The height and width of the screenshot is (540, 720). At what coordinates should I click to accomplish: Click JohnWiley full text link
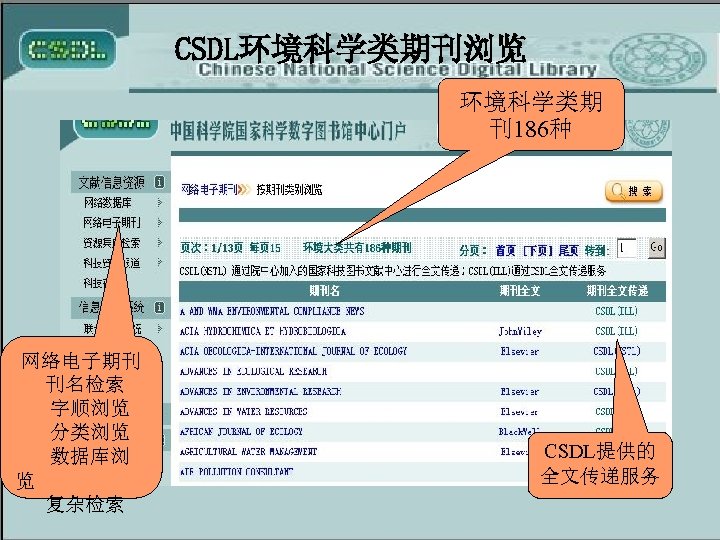pyautogui.click(x=520, y=332)
